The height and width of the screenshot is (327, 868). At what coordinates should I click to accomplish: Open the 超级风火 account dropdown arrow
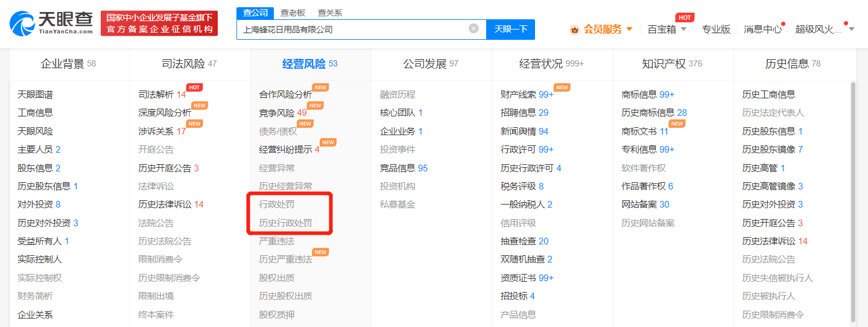(x=851, y=29)
